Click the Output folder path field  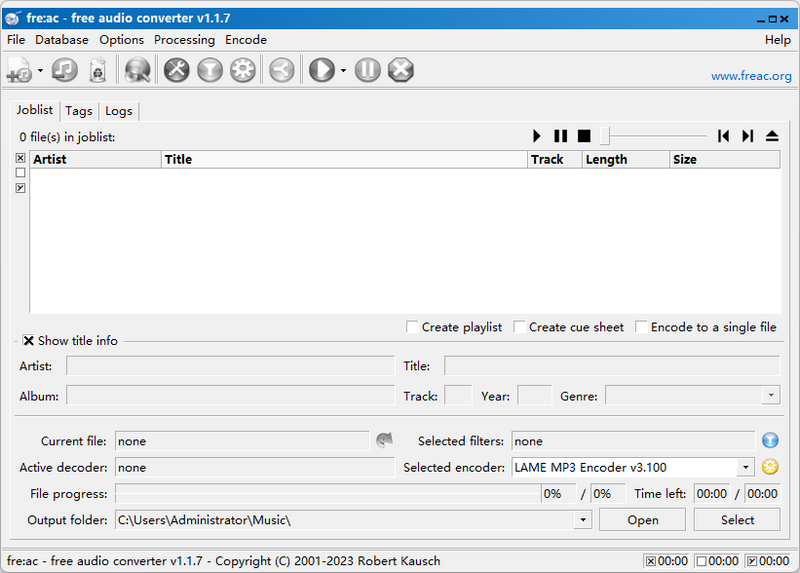(345, 520)
